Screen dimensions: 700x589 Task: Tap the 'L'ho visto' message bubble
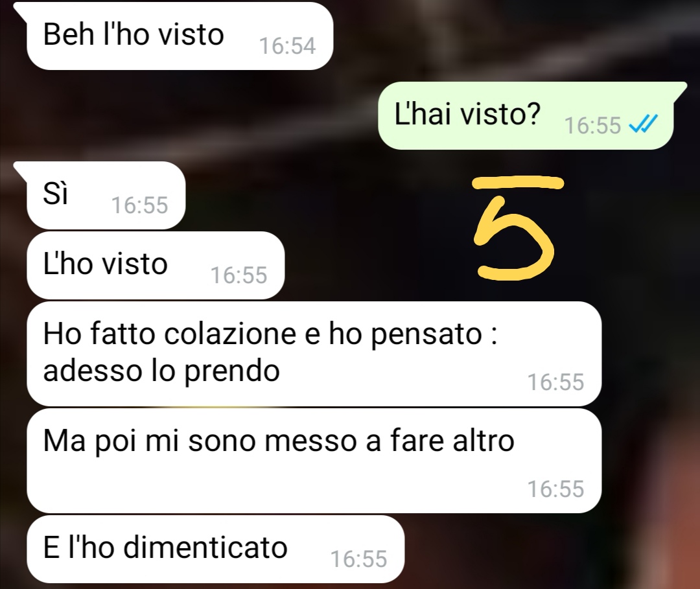point(156,266)
